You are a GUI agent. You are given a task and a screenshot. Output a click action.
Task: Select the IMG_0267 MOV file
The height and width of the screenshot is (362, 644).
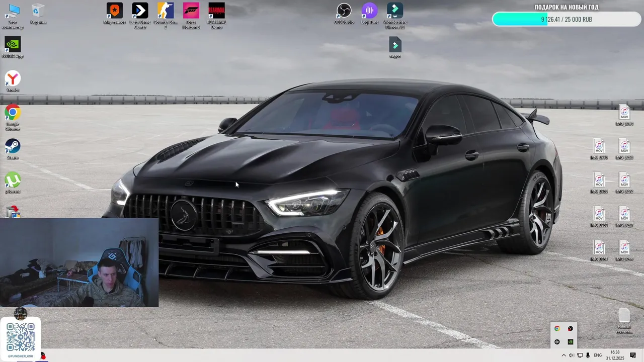tap(624, 217)
